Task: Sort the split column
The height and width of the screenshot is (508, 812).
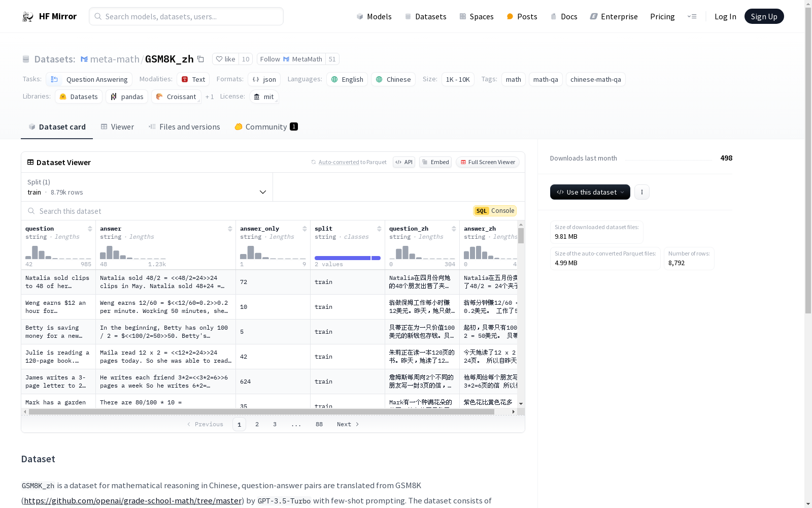Action: (x=379, y=229)
